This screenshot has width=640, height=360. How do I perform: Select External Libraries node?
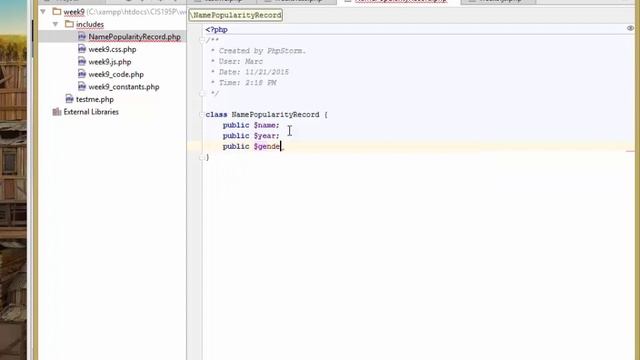91,112
